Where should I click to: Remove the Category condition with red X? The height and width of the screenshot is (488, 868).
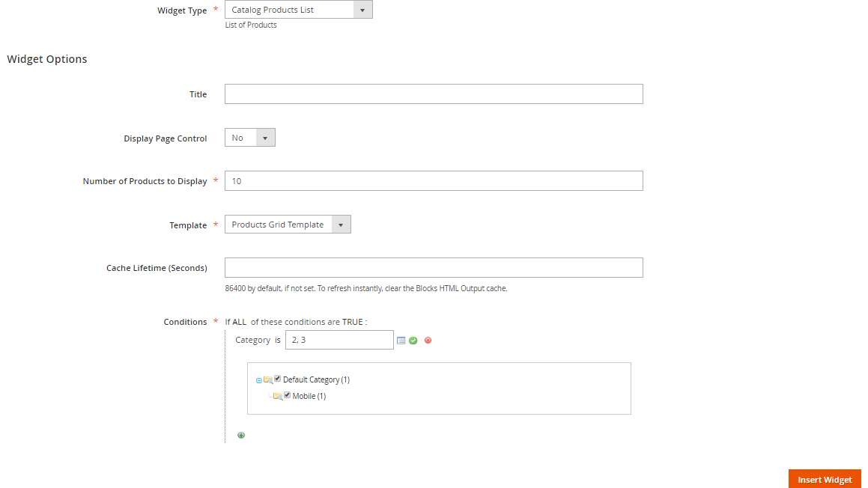pyautogui.click(x=428, y=341)
